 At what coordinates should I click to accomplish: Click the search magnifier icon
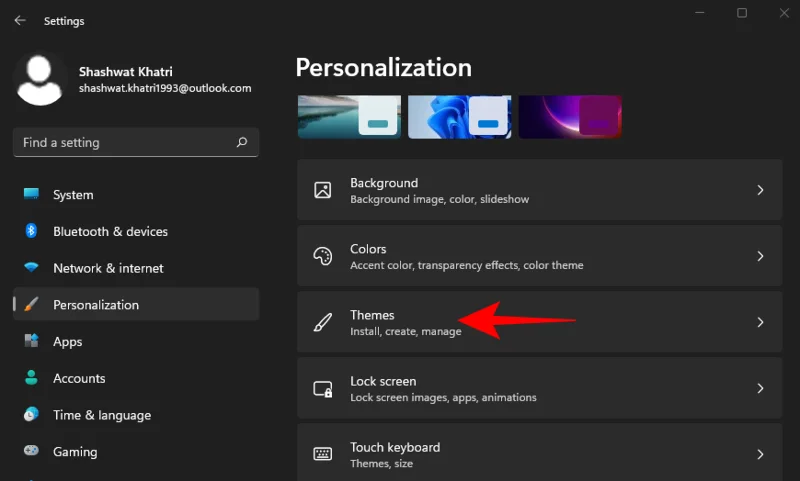242,142
